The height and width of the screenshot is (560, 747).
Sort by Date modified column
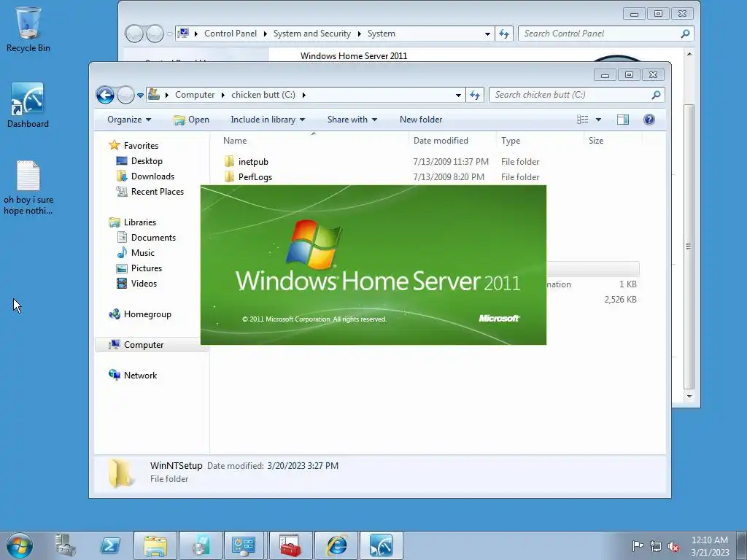452,141
